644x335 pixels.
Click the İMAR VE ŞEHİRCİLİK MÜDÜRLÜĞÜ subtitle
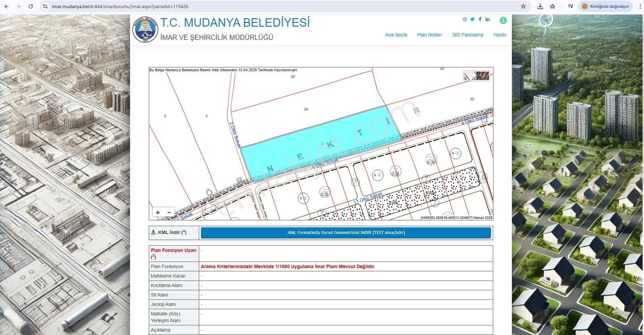pos(217,37)
